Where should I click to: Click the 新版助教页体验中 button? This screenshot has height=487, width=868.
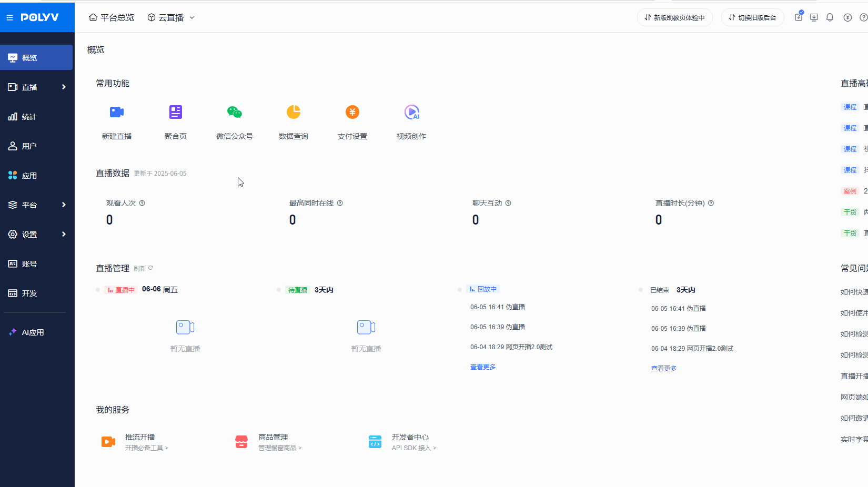[674, 17]
